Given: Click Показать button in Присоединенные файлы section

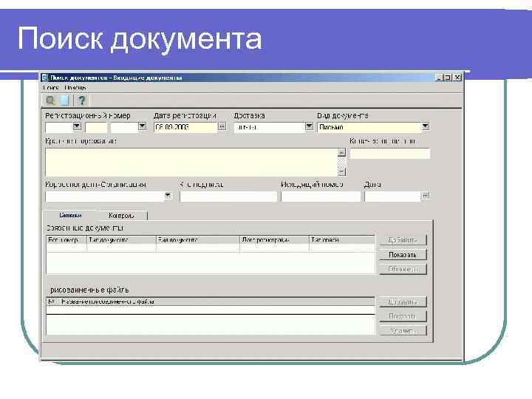Looking at the screenshot, I should (403, 316).
